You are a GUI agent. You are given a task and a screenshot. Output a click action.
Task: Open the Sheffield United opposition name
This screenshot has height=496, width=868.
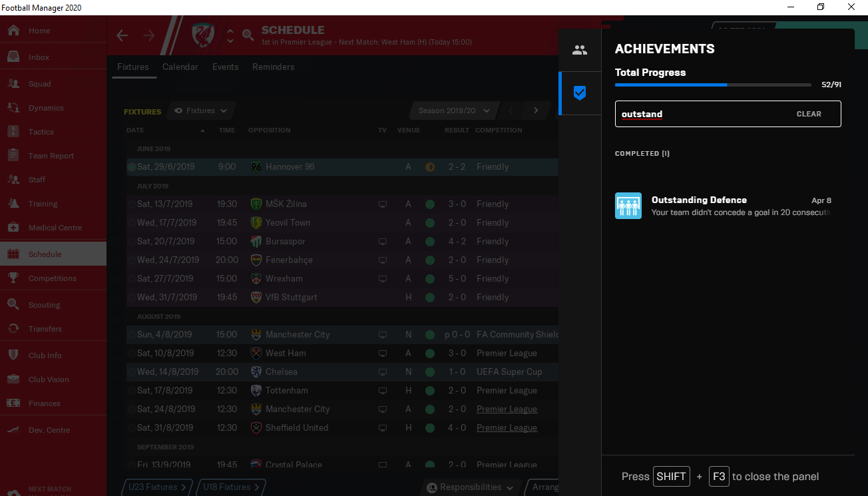297,428
